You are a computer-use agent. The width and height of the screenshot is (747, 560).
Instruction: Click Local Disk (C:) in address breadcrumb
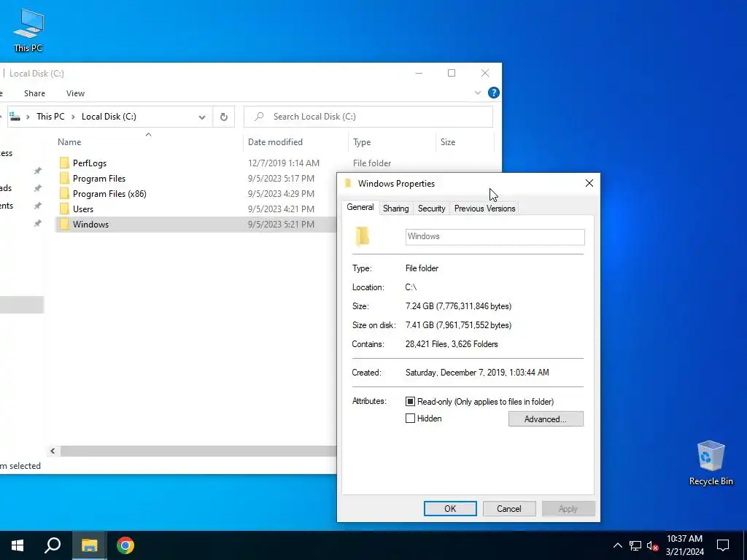109,117
